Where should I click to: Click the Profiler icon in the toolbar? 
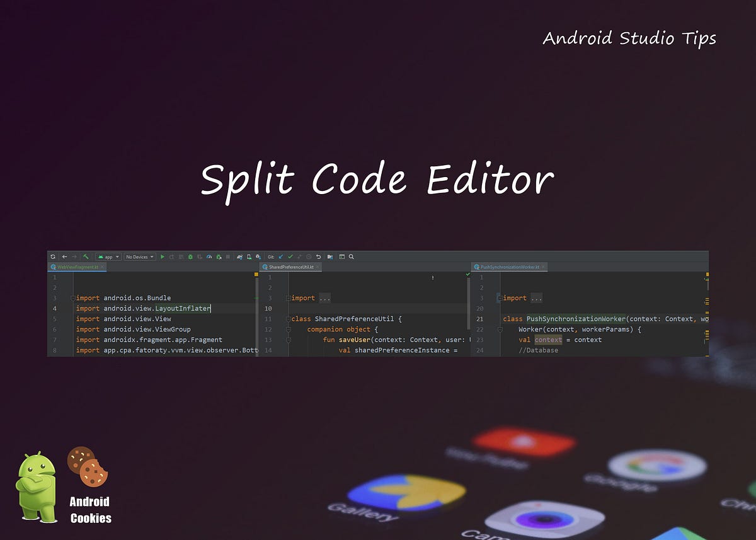(209, 256)
